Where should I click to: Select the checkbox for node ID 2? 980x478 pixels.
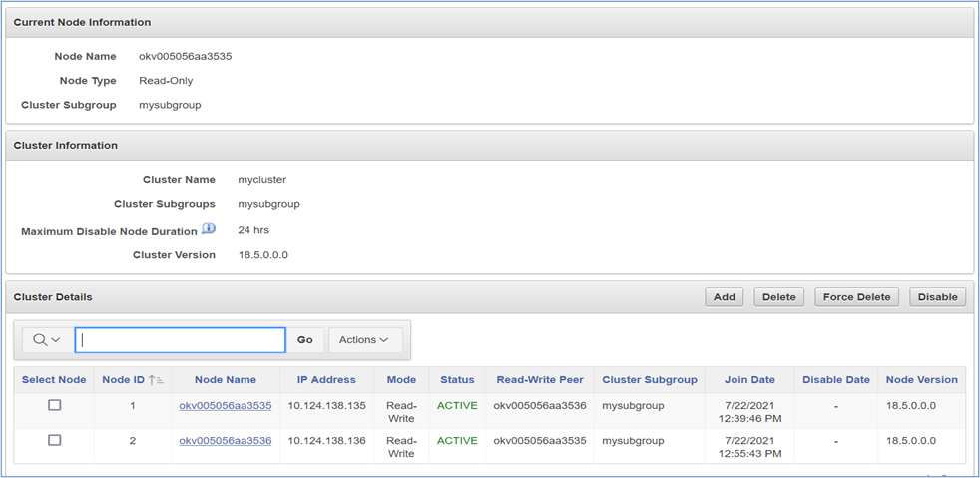[x=55, y=440]
